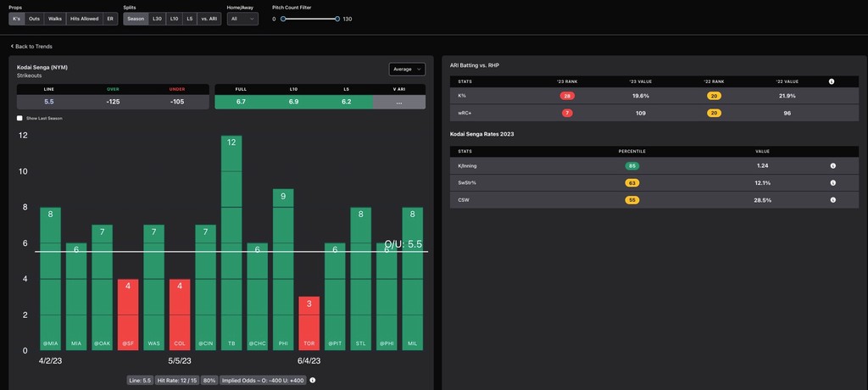Click the K/Inning value 1.24

tap(763, 165)
